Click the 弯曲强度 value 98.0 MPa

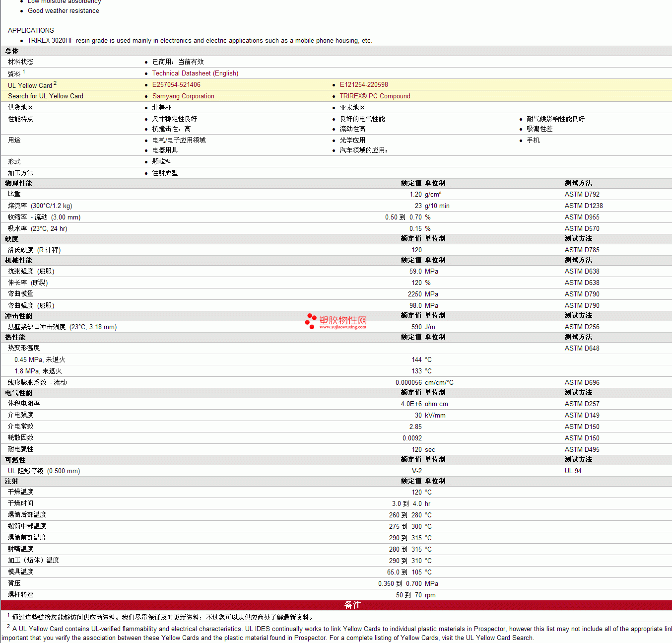[424, 306]
